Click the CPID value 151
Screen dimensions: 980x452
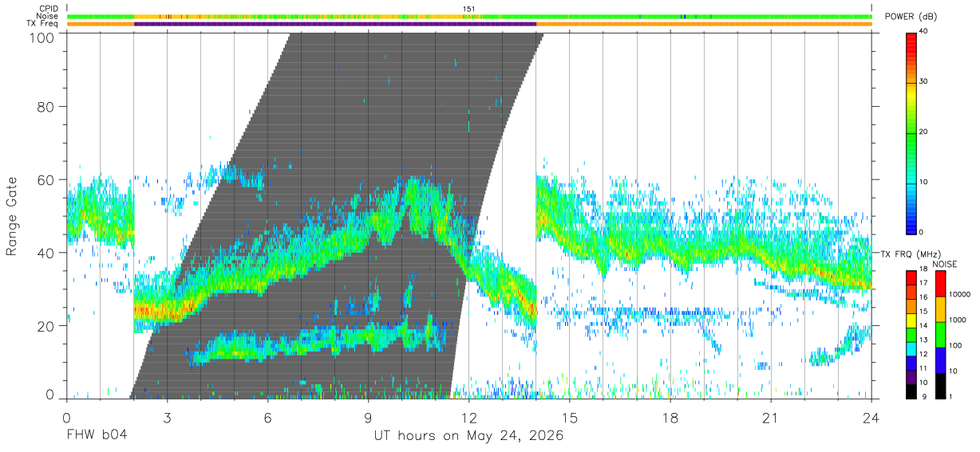(469, 9)
